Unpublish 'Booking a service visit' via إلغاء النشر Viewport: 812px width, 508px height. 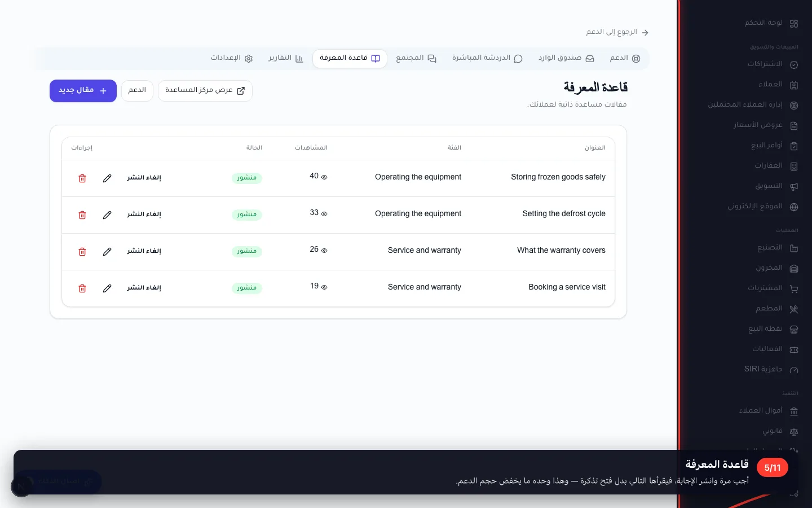[x=144, y=288]
